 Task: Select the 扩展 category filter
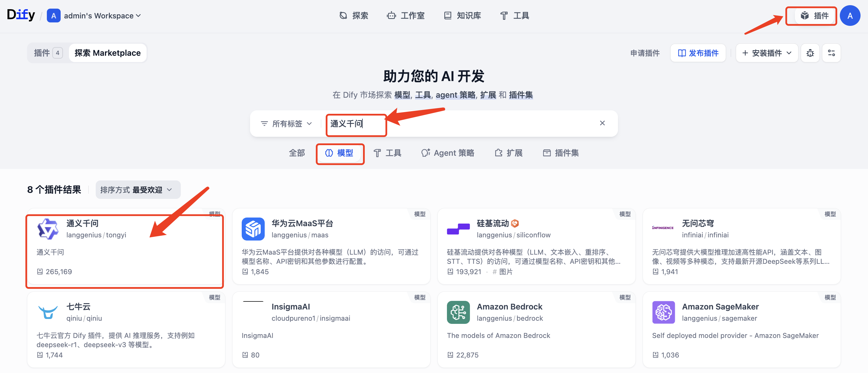(509, 153)
